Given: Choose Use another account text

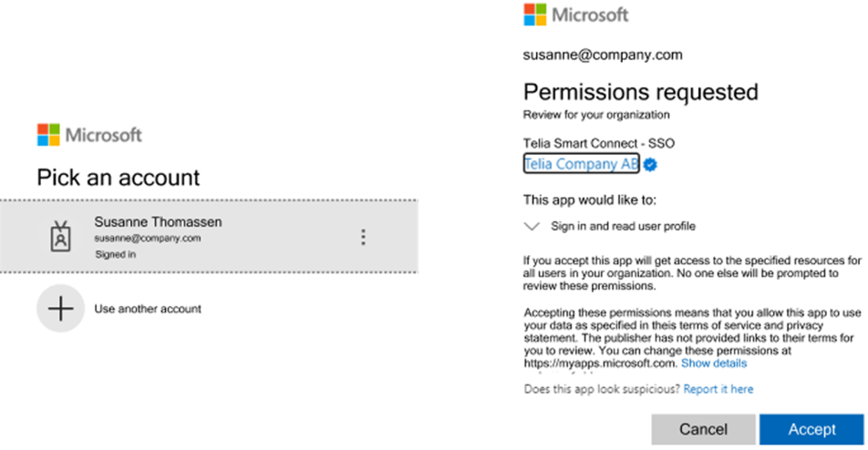Looking at the screenshot, I should (x=148, y=309).
